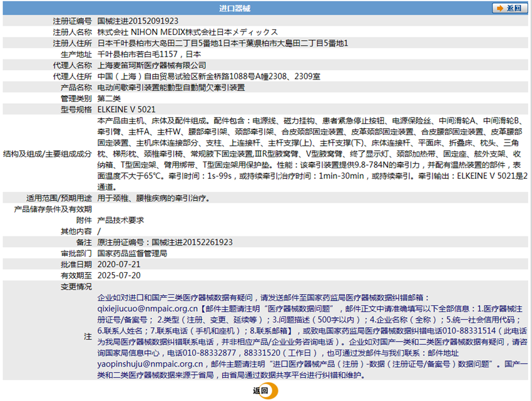Click the 注册证编号 label
The image size is (532, 401).
click(72, 21)
